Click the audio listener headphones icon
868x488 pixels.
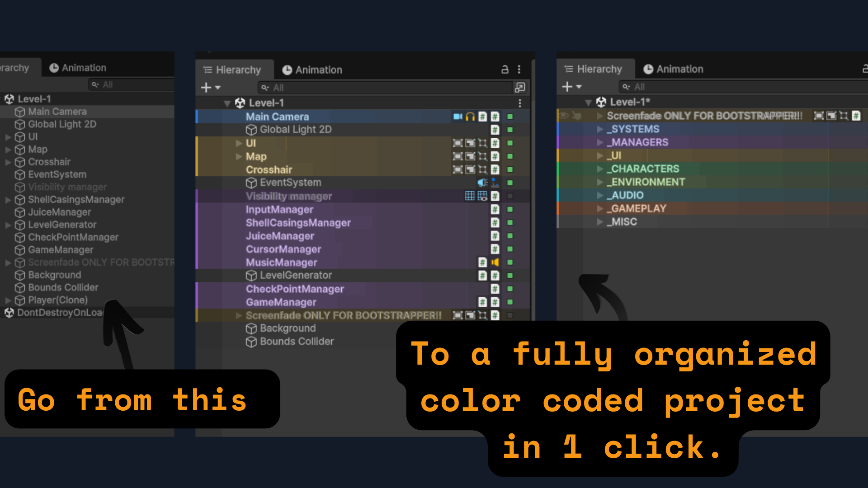470,117
